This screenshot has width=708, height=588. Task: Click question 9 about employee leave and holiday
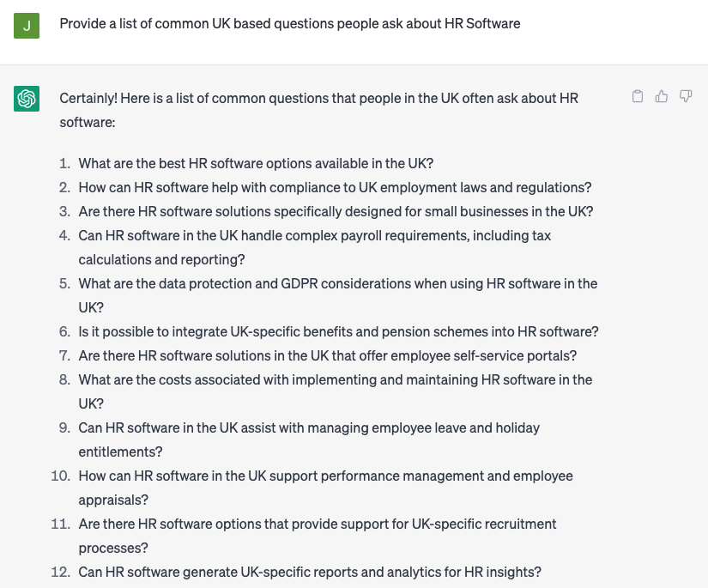click(309, 439)
